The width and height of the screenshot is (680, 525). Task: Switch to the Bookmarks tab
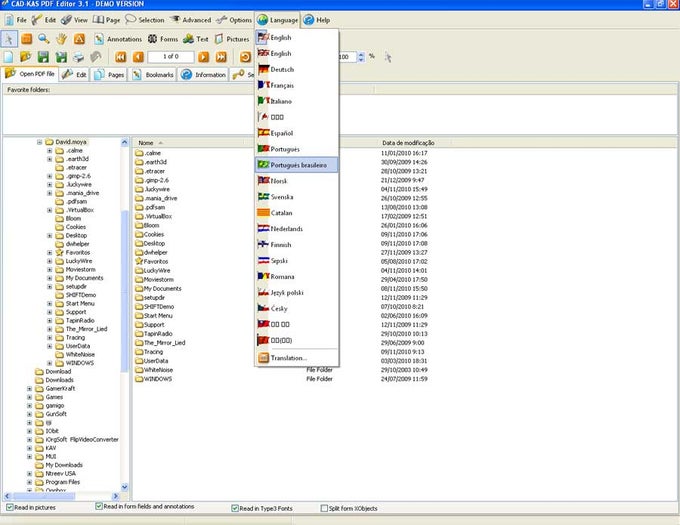click(153, 75)
